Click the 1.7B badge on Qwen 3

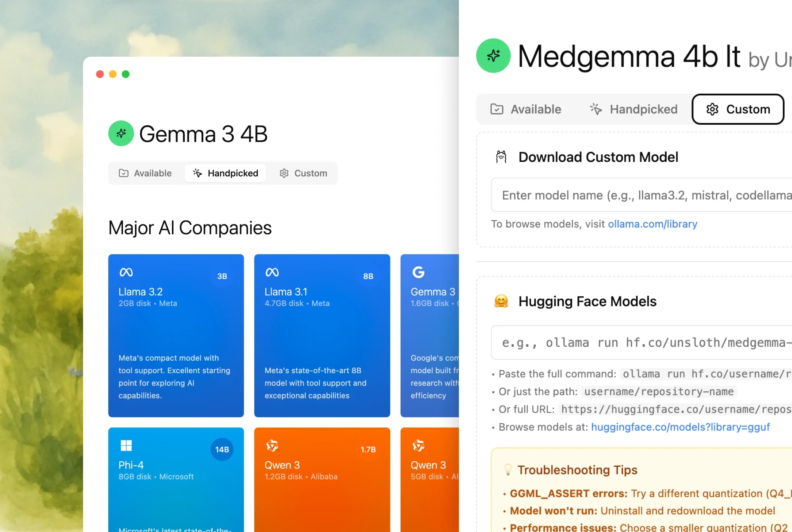point(368,449)
